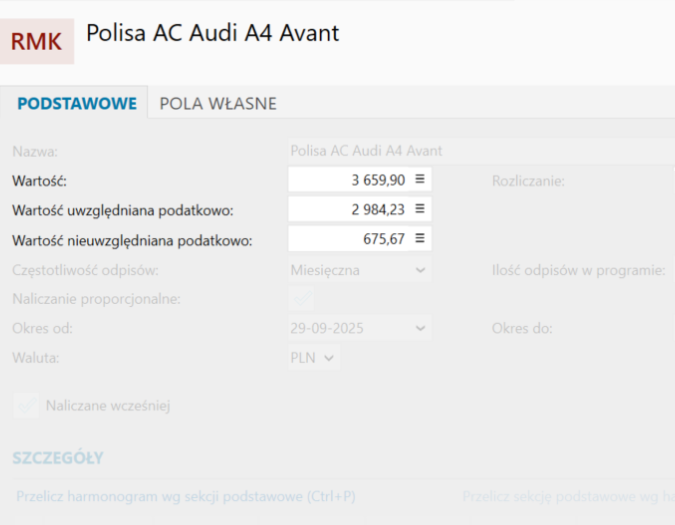
Task: Click the RMK badge icon
Action: [x=36, y=41]
